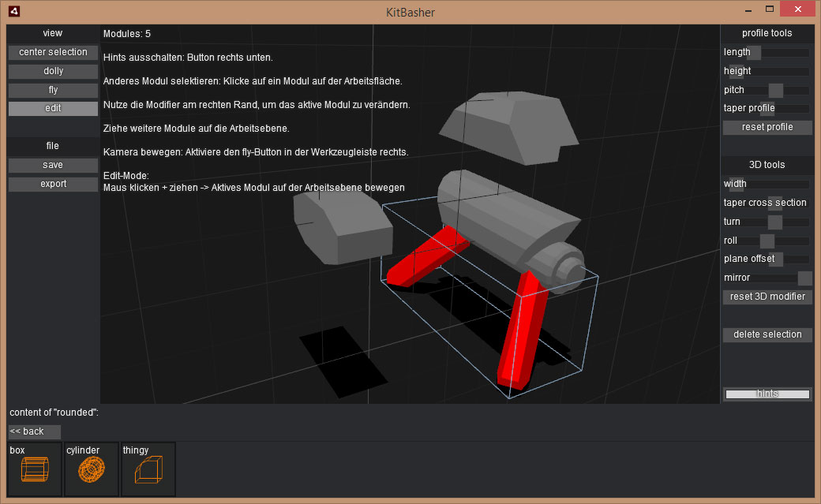The image size is (821, 504).
Task: Click the pitch slider handle
Action: tap(775, 90)
